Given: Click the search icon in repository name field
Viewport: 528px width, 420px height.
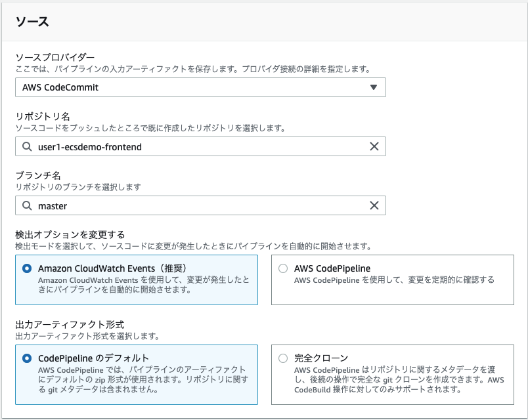Looking at the screenshot, I should [x=27, y=146].
